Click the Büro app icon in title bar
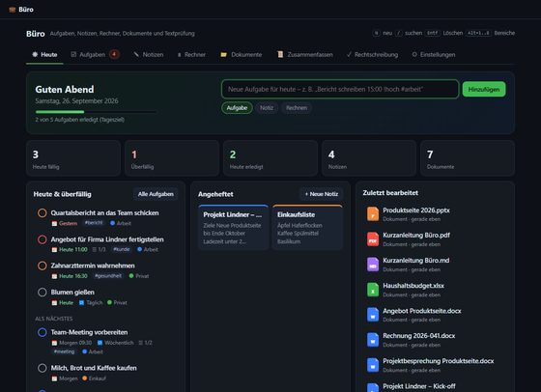Screen dimensions: 541x392 pos(12,10)
